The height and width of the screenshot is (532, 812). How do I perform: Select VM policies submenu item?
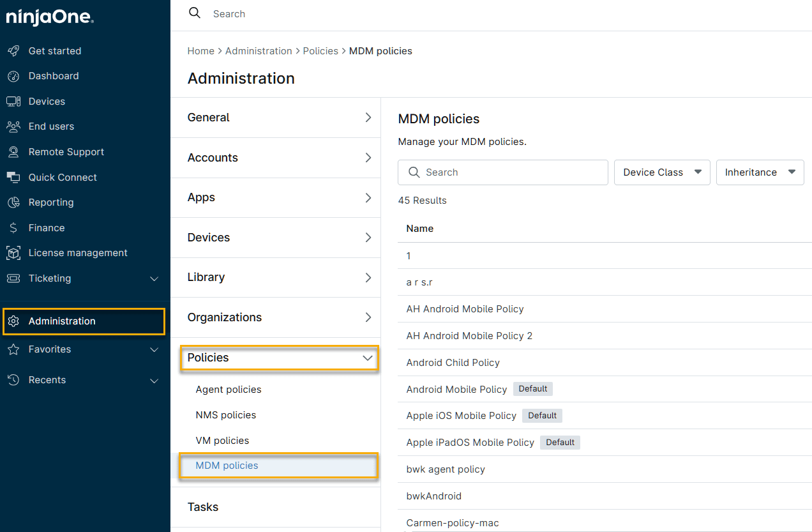coord(222,441)
